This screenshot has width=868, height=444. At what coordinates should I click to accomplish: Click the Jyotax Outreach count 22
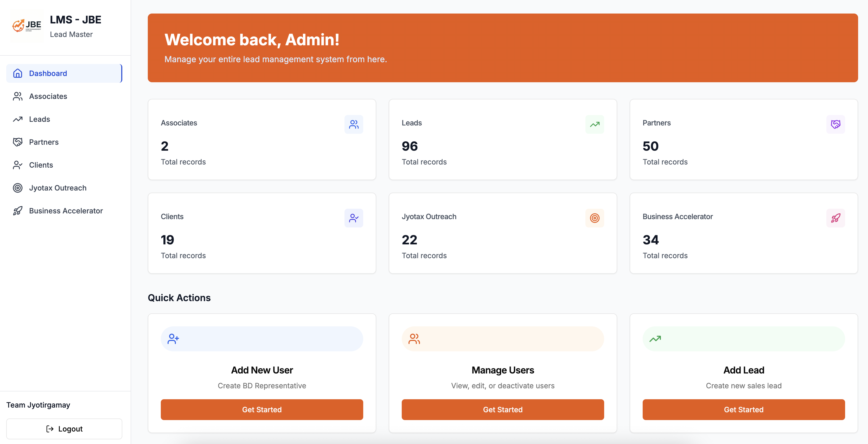[x=409, y=240]
